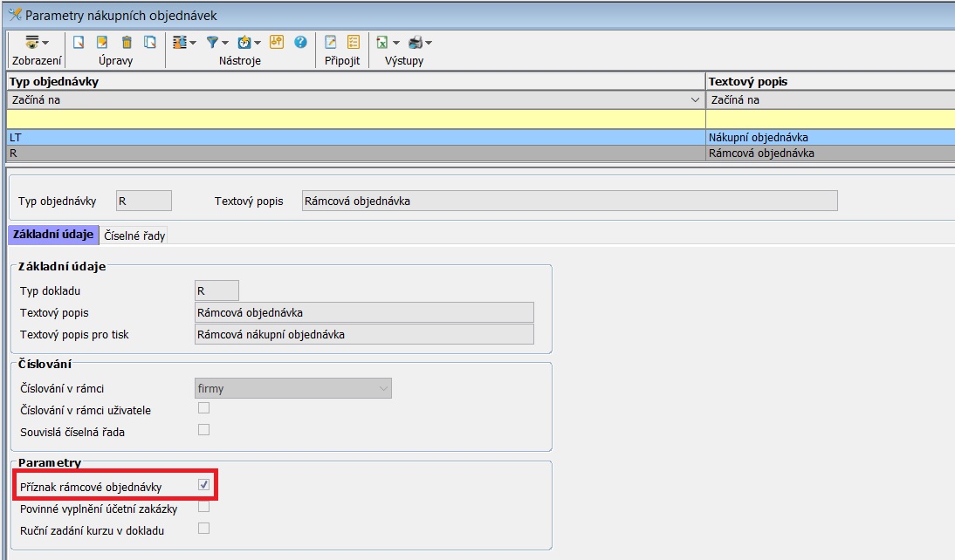Click the note icon in Připojit
Viewport: 955px width, 560px height.
(x=331, y=42)
